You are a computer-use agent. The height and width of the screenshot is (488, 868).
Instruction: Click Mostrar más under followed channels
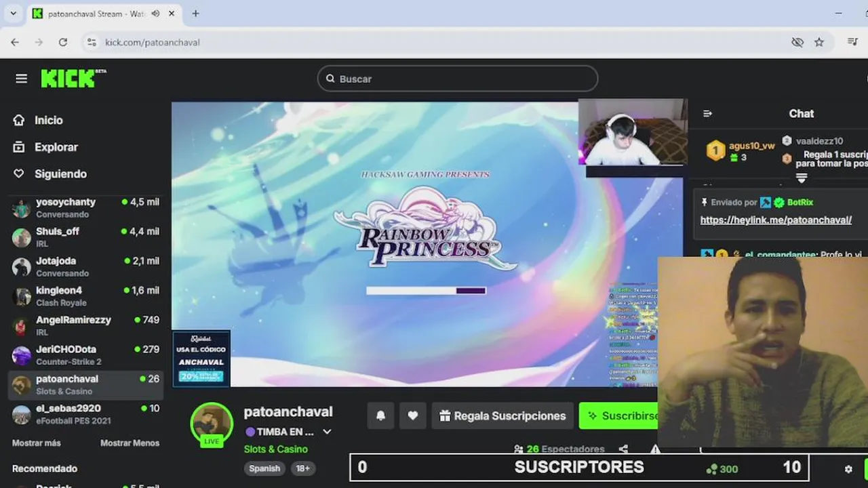(x=37, y=443)
